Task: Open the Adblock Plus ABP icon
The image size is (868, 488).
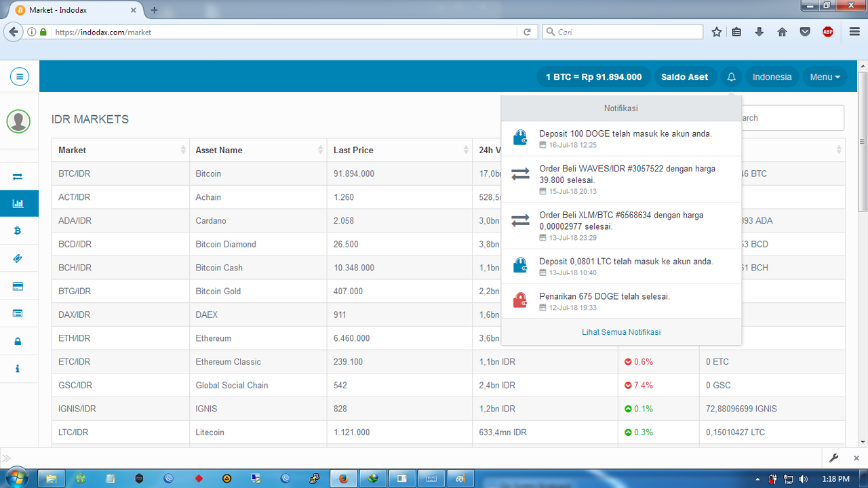Action: click(x=827, y=32)
